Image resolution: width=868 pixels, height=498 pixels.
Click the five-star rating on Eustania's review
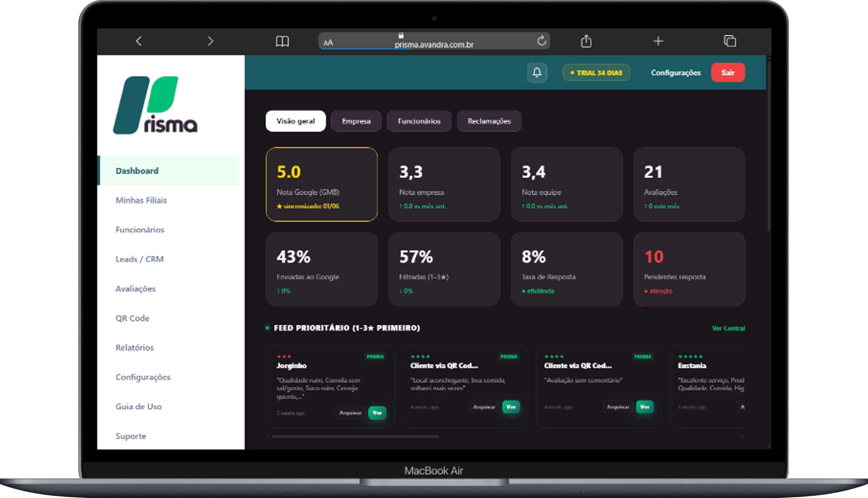click(690, 356)
